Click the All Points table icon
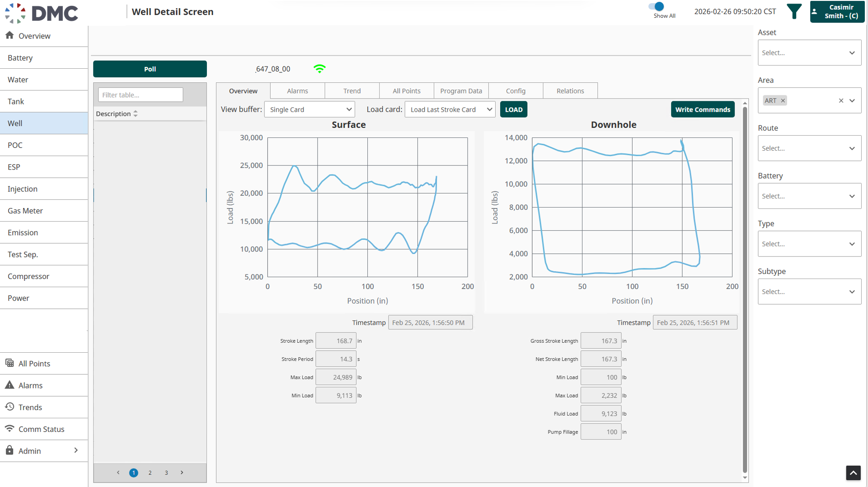This screenshot has height=487, width=868. [x=9, y=363]
